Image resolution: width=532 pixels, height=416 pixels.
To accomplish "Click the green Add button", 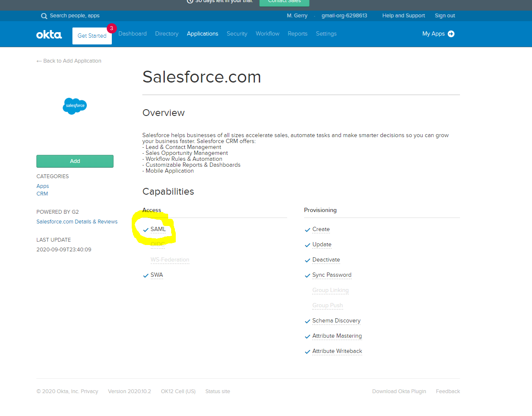I will point(75,161).
